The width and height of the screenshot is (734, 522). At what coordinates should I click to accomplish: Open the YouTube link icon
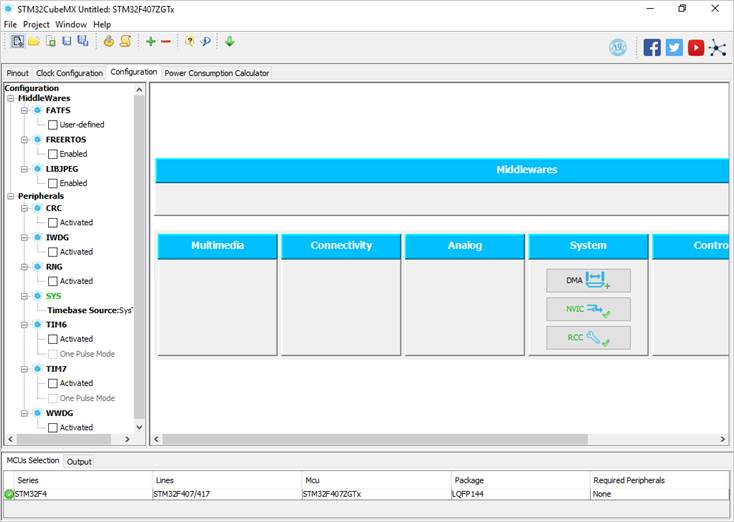tap(696, 47)
